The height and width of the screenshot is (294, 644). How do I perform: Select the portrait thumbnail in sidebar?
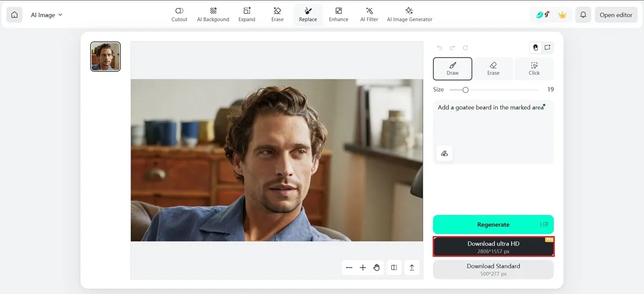click(106, 57)
